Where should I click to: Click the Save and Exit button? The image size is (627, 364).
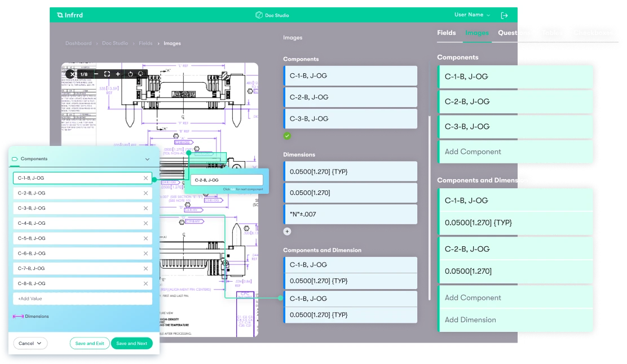pos(90,343)
